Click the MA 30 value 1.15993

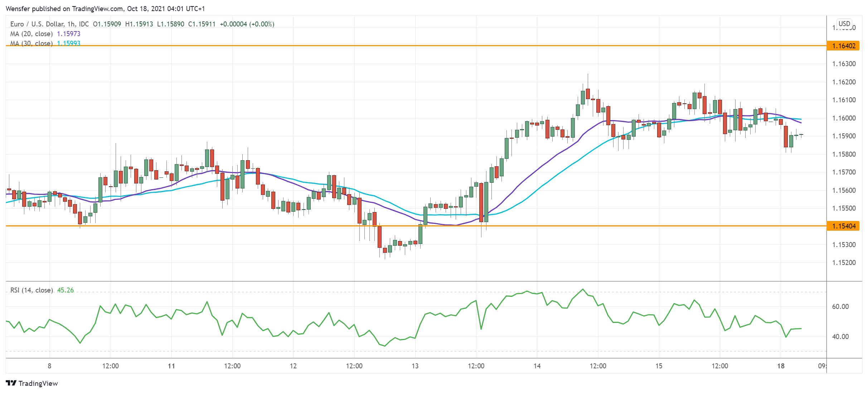[69, 43]
